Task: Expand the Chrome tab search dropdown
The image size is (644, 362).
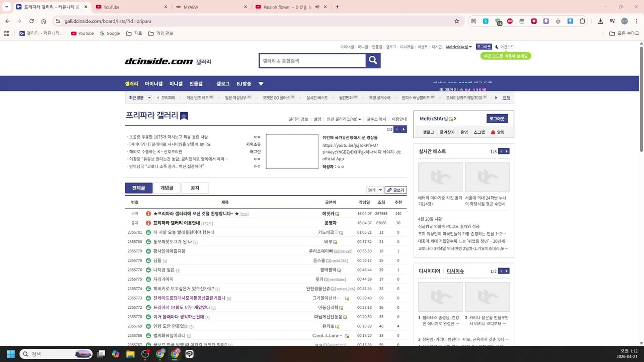Action: click(7, 7)
